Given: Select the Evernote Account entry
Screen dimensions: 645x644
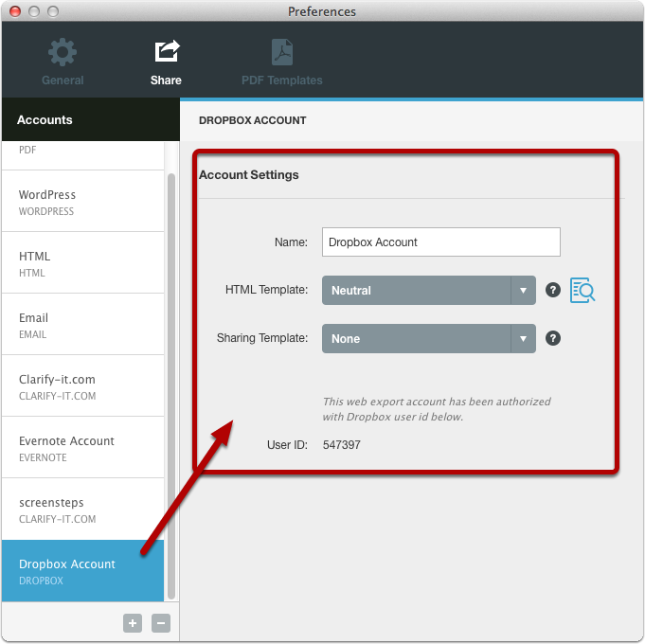Looking at the screenshot, I should [82, 448].
